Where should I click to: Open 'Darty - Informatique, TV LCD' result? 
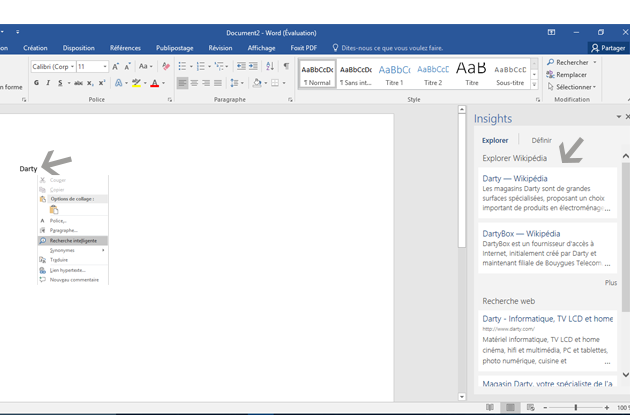tap(548, 319)
